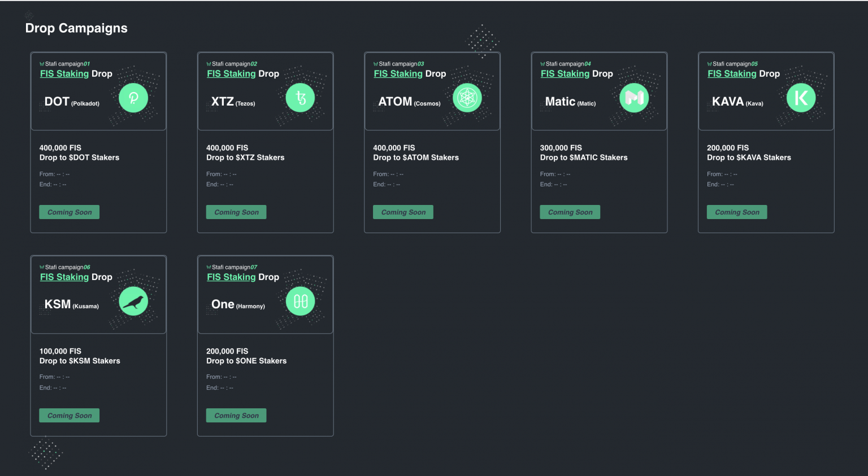Click the Stafi campaign02 label
The height and width of the screenshot is (476, 868).
[235, 64]
